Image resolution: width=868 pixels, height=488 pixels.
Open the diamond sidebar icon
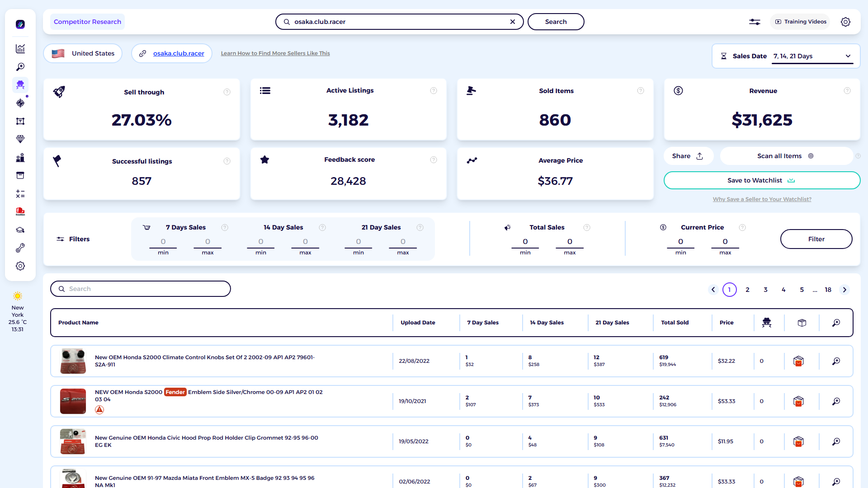pos(20,139)
